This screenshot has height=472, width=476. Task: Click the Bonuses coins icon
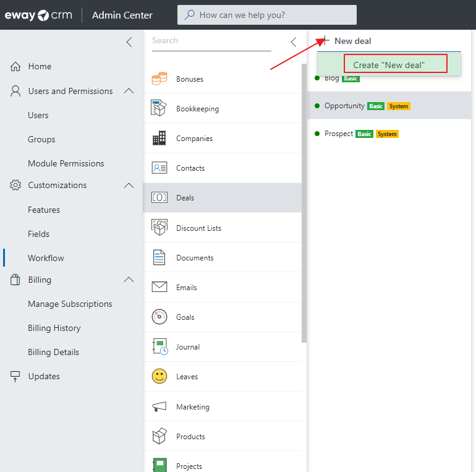pos(159,79)
